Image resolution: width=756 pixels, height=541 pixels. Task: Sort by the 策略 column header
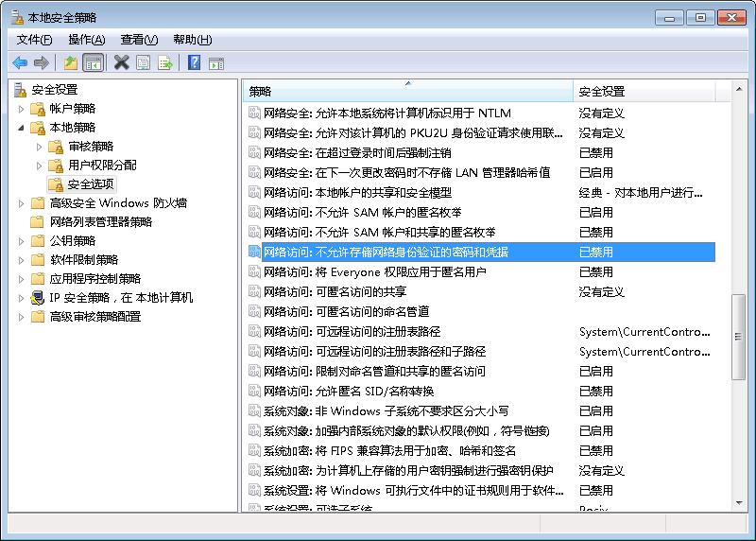(406, 92)
